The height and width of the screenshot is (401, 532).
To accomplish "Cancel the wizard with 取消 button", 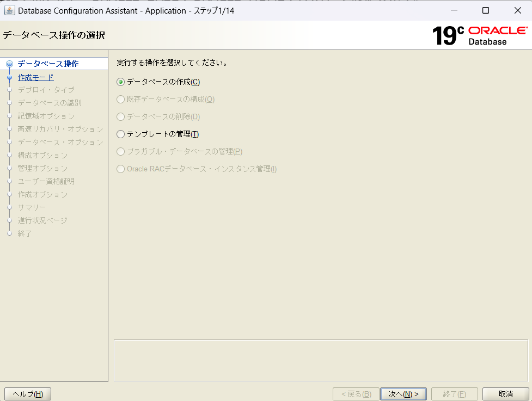I will [505, 394].
